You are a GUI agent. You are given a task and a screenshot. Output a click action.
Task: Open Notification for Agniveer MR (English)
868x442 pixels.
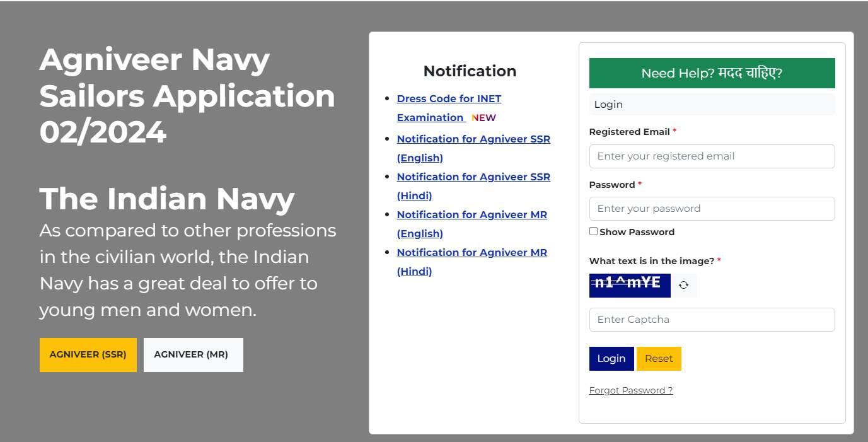pyautogui.click(x=472, y=224)
